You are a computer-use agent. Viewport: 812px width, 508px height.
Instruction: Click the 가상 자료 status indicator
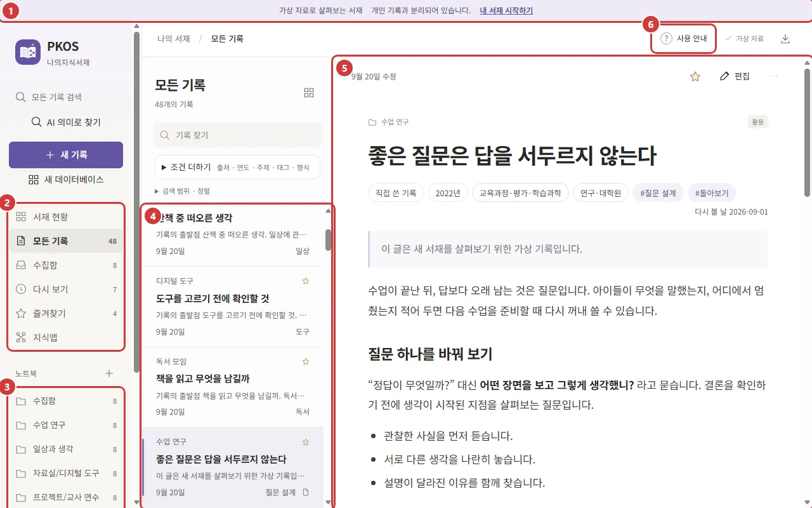(745, 39)
